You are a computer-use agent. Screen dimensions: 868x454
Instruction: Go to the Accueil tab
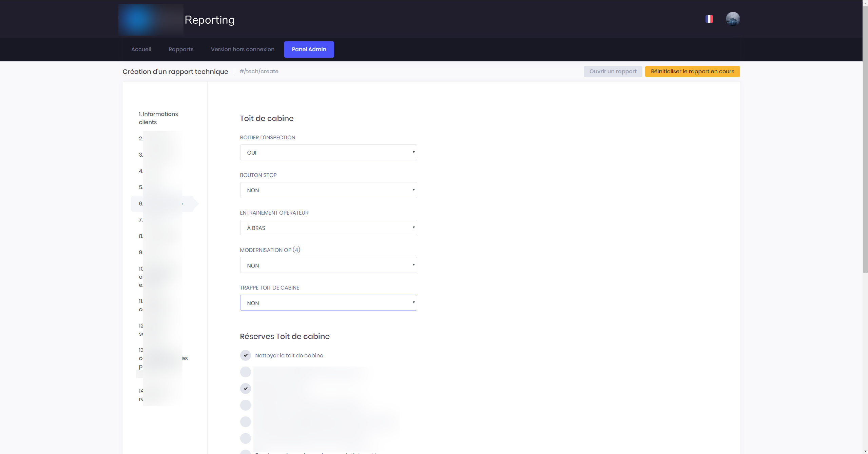[x=141, y=50]
